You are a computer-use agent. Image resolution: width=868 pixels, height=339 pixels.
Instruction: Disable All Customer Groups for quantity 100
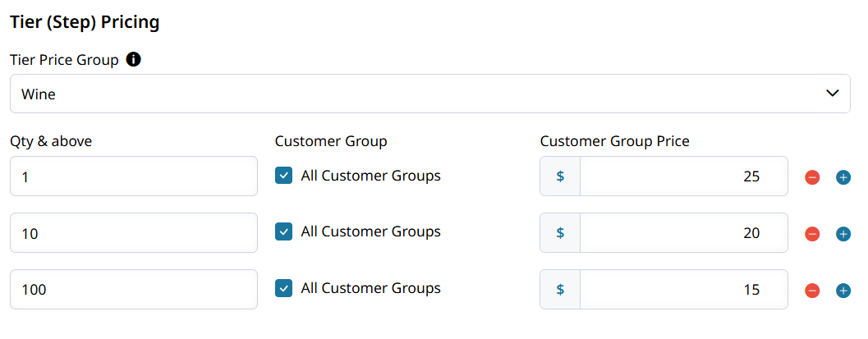click(283, 289)
